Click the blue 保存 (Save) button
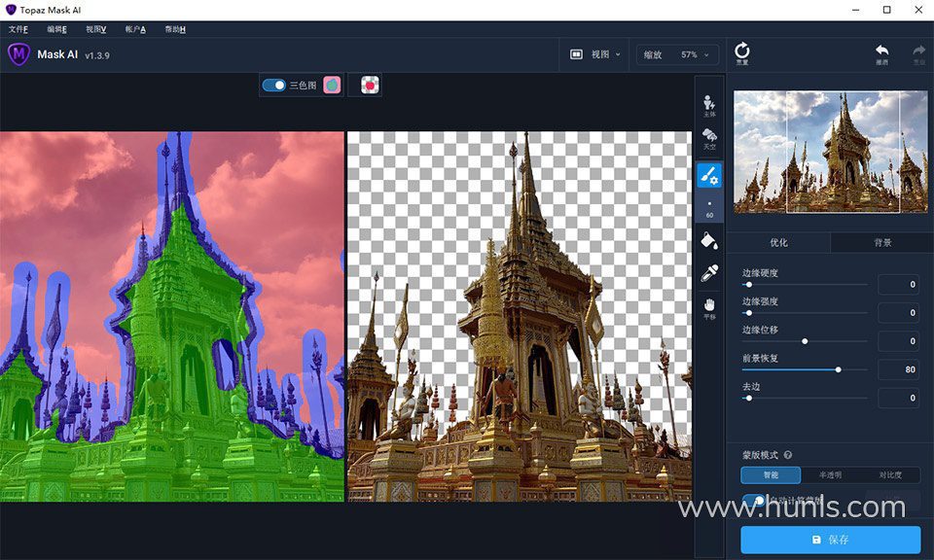 [830, 540]
